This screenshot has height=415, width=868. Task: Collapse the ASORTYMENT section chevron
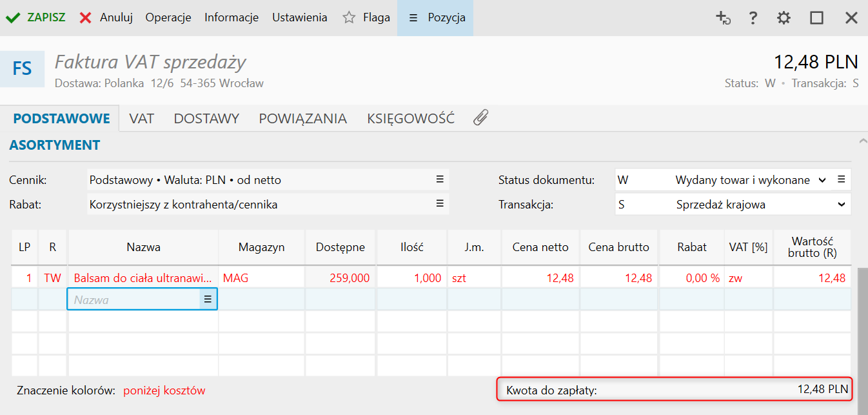point(863,140)
